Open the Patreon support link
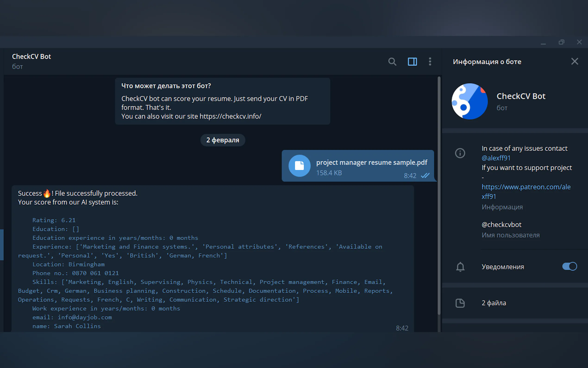 pyautogui.click(x=526, y=187)
